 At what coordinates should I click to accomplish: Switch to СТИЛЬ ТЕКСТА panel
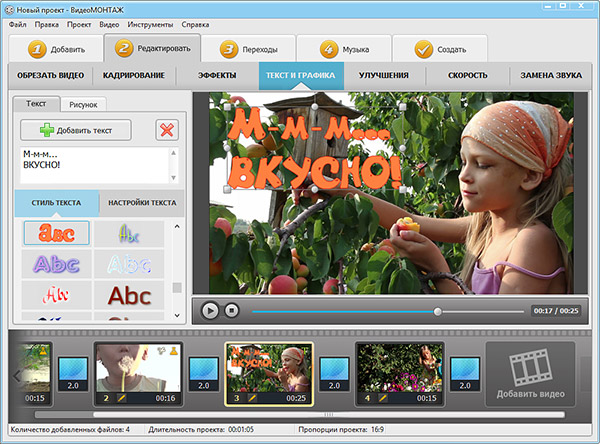pos(56,203)
